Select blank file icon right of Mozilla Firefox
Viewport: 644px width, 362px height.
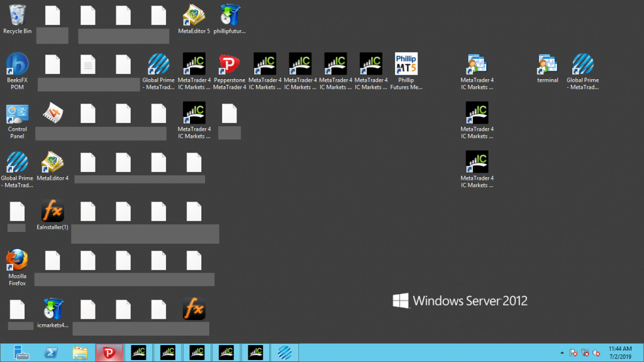click(x=53, y=261)
